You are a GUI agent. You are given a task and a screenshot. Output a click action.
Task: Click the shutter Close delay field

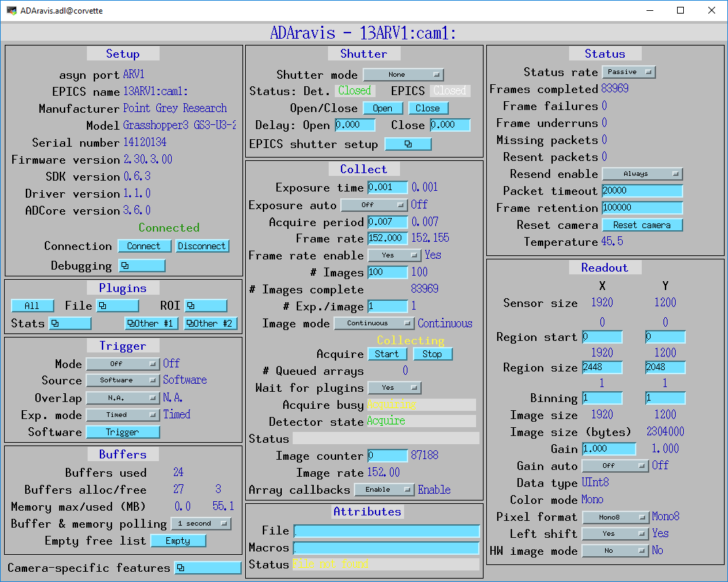coord(450,125)
